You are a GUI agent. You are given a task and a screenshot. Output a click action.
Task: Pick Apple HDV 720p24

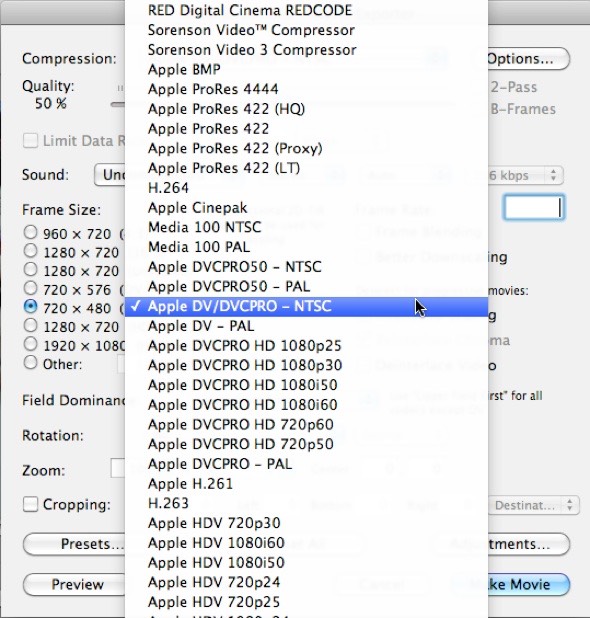tap(306, 582)
